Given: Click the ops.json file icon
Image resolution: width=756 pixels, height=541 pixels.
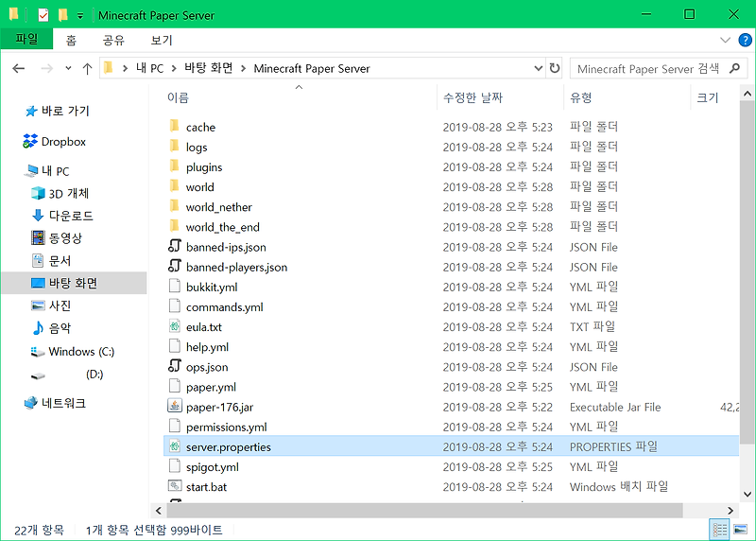Looking at the screenshot, I should pyautogui.click(x=175, y=366).
